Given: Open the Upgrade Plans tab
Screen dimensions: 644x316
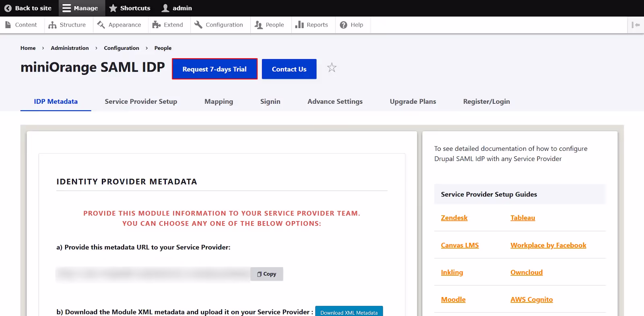Looking at the screenshot, I should coord(413,102).
